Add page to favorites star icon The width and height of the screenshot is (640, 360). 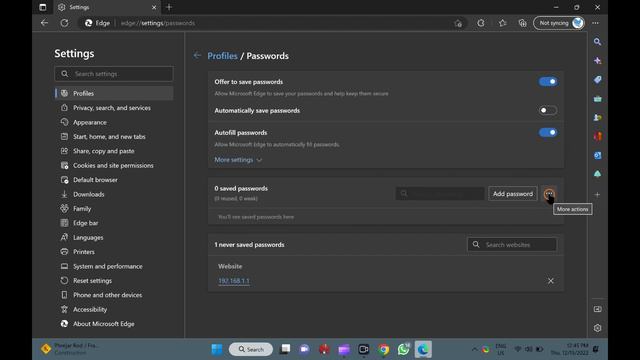coord(458,23)
